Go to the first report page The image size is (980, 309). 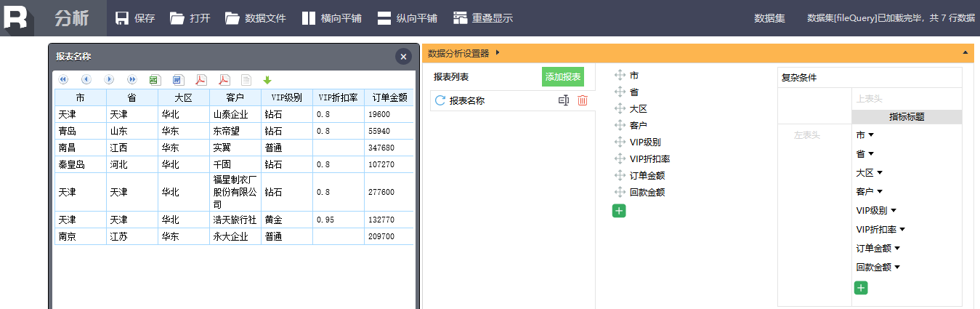point(63,79)
